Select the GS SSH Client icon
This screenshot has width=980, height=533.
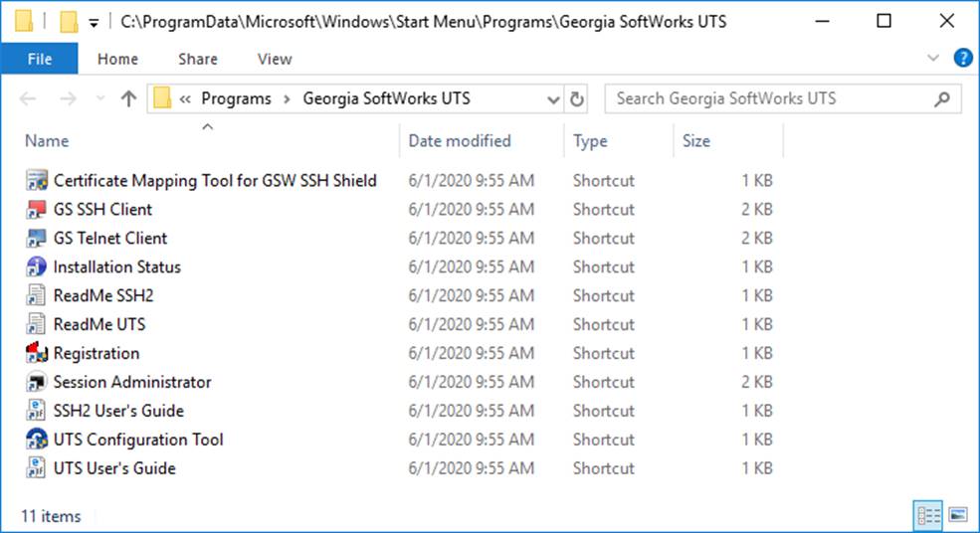[36, 209]
